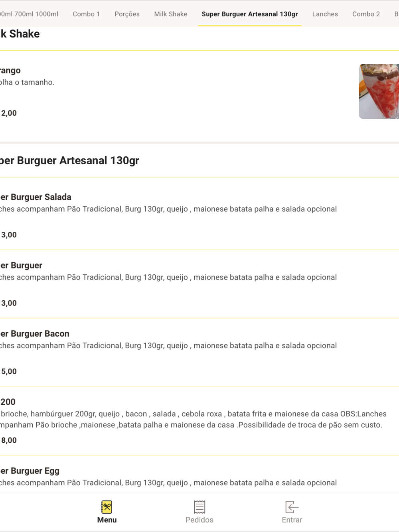Image resolution: width=399 pixels, height=532 pixels.
Task: Open the Milk Shake tab
Action: tap(171, 14)
